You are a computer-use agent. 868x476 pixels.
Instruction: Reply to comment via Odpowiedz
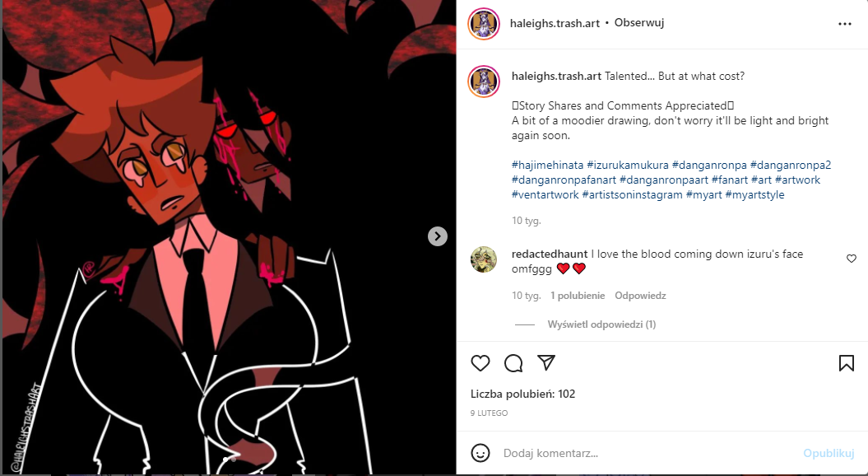[x=640, y=296]
